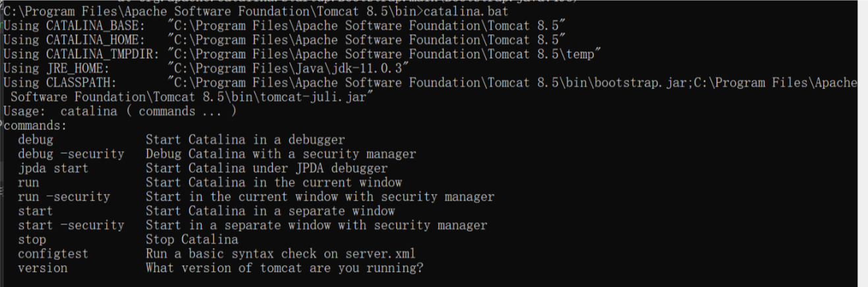Click "Start Catalina in a debugger" description
The width and height of the screenshot is (868, 287).
[245, 140]
